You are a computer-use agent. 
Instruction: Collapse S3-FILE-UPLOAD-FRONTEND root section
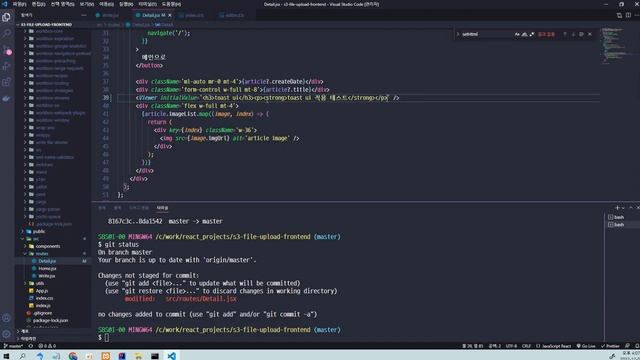coord(46,24)
